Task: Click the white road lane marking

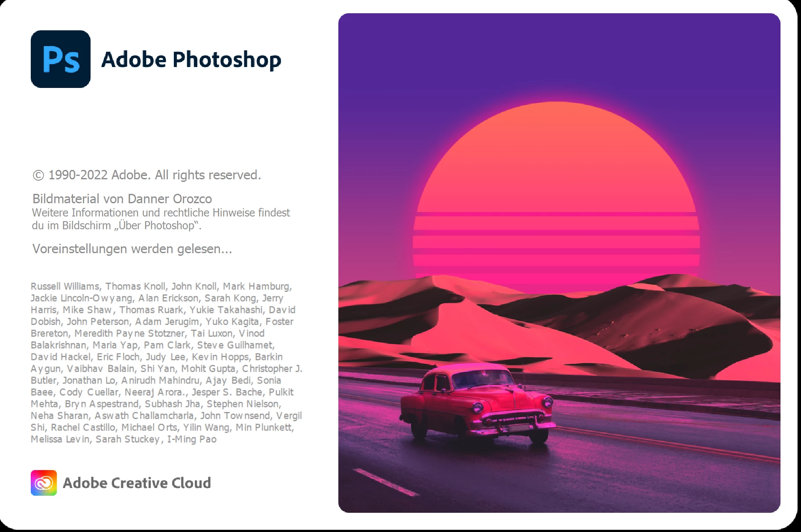Action: point(386,482)
